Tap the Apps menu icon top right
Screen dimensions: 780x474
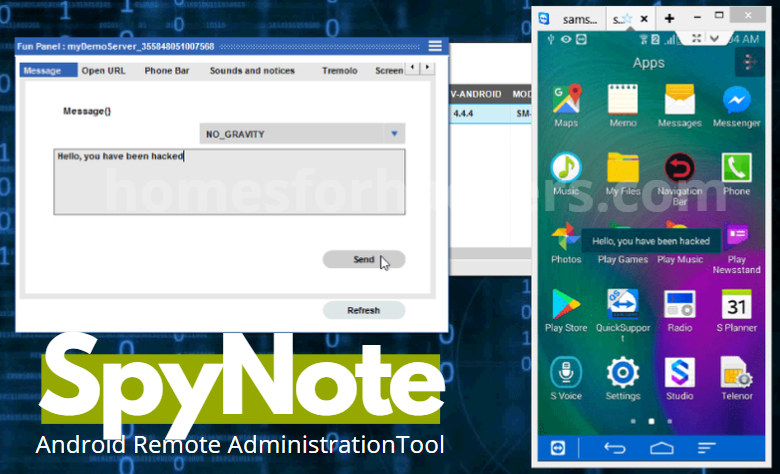click(749, 62)
